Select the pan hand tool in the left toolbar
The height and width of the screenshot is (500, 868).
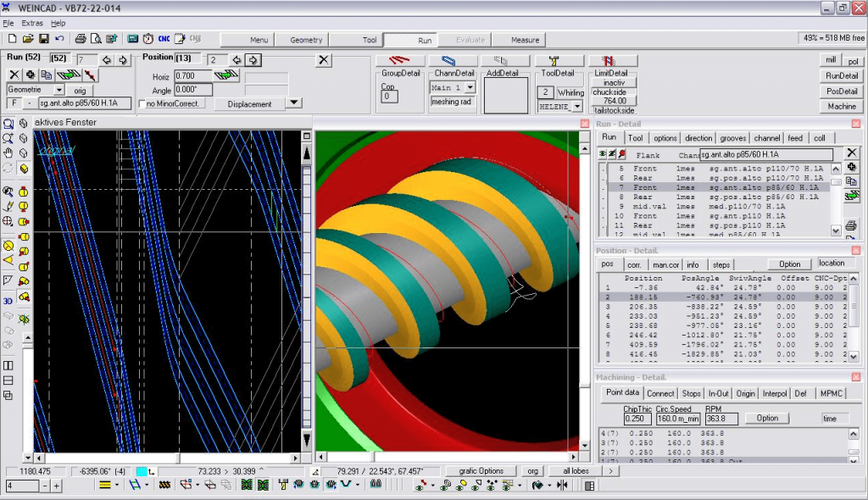point(8,153)
